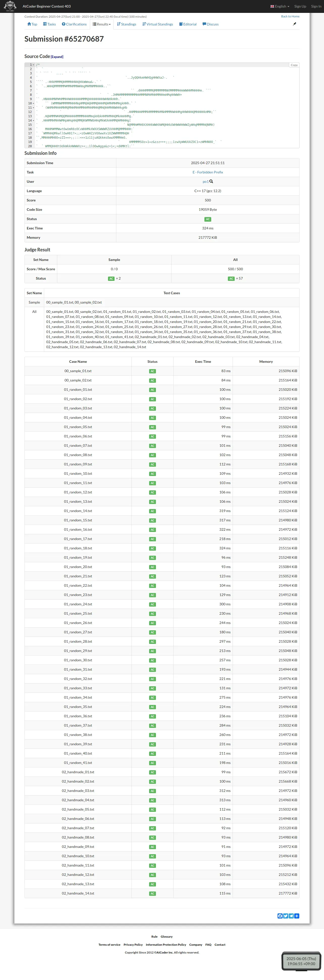Share the submission on Twitter

pos(286,916)
